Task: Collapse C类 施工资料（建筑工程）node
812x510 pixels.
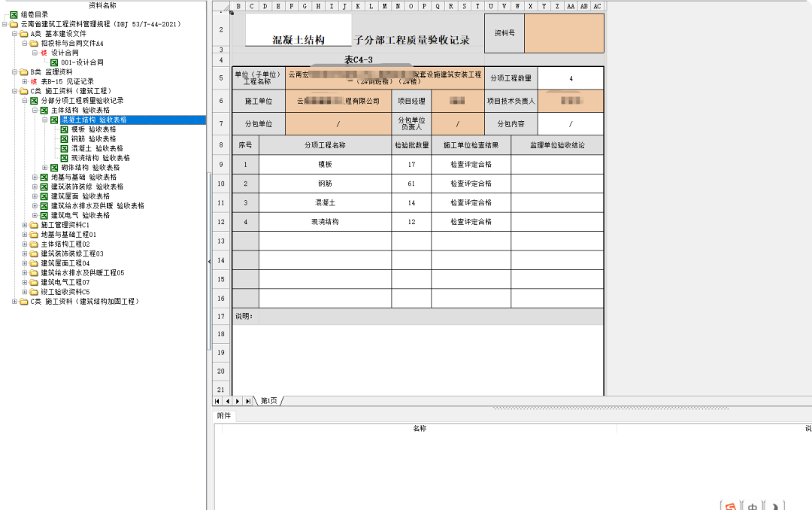Action: (x=14, y=91)
